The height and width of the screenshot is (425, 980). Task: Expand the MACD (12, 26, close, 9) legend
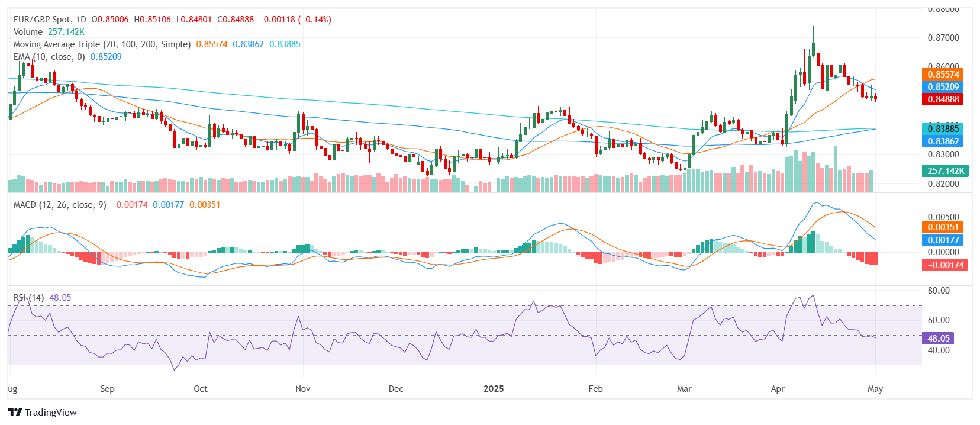(x=60, y=205)
